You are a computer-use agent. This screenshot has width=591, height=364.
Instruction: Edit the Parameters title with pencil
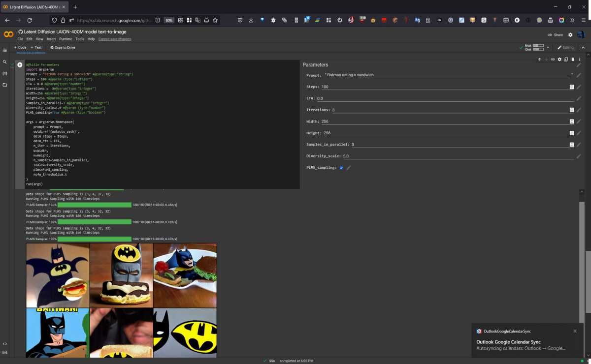tap(579, 65)
